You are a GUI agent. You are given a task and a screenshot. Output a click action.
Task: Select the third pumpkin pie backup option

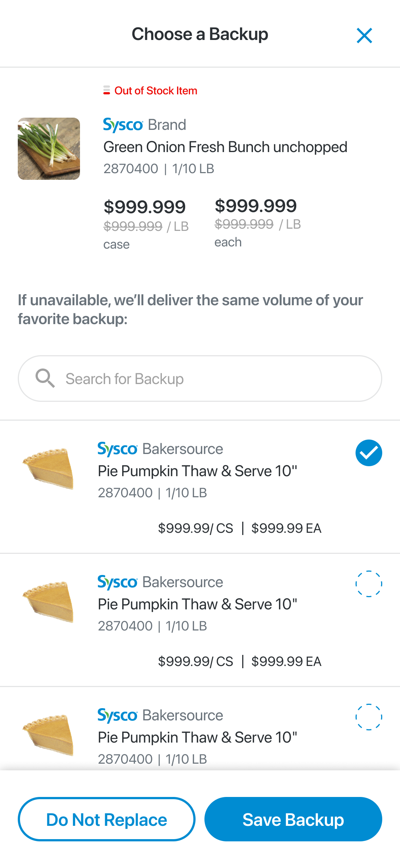[369, 717]
